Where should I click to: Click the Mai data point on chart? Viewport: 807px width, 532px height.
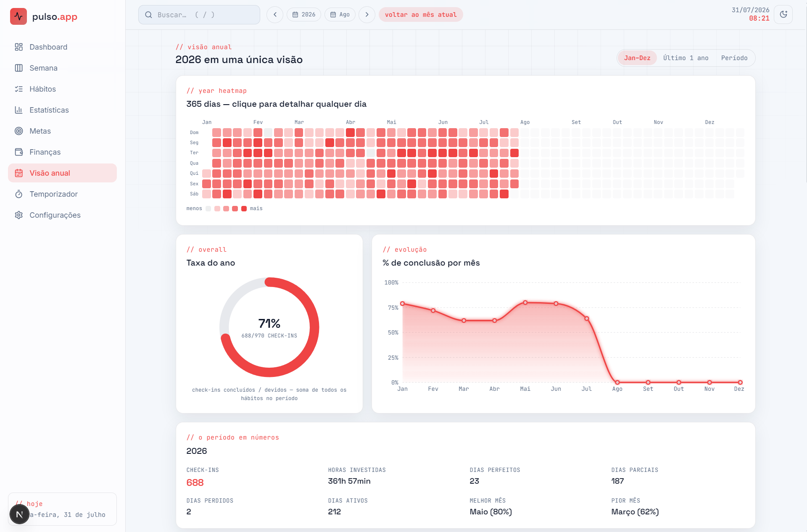525,303
